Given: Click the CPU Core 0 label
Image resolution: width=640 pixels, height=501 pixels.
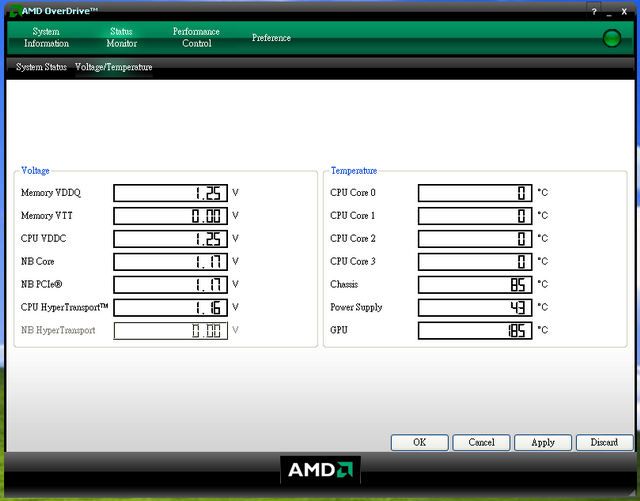Looking at the screenshot, I should point(353,193).
